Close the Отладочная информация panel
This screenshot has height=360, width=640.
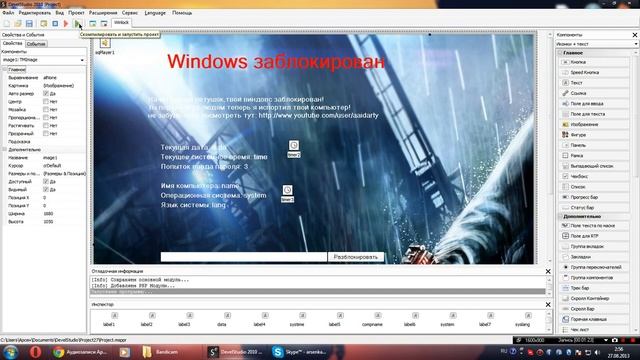[x=548, y=271]
